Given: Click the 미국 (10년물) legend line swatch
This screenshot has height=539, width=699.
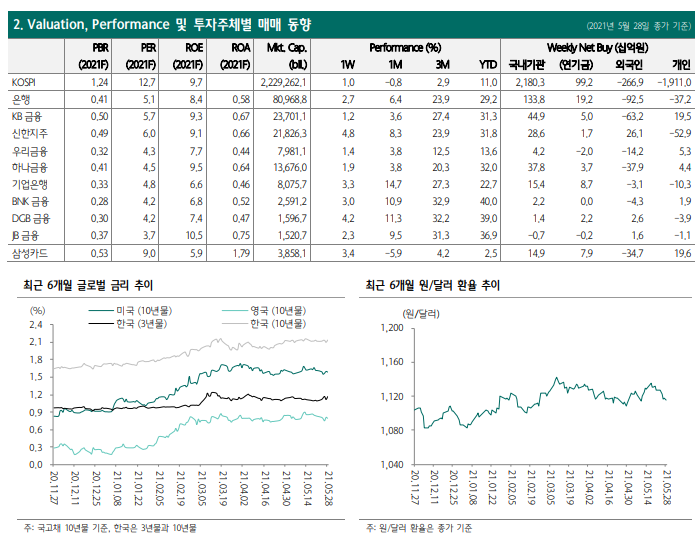Looking at the screenshot, I should click(x=101, y=311).
